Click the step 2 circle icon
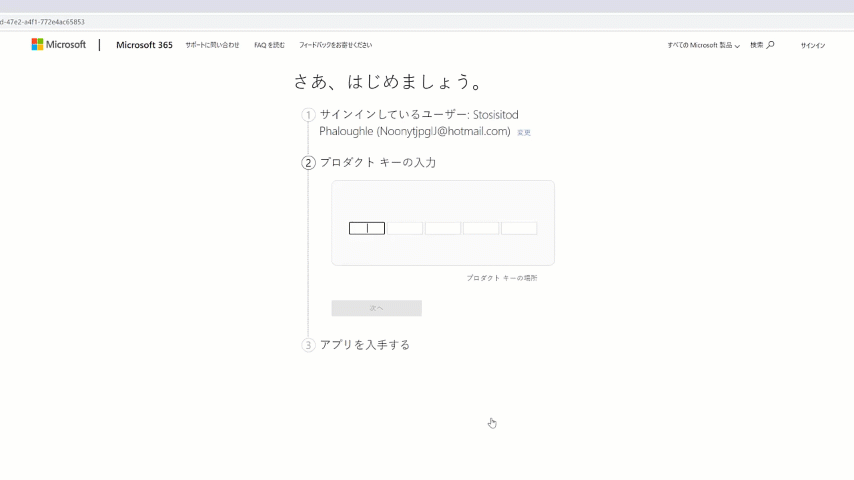 [x=308, y=163]
